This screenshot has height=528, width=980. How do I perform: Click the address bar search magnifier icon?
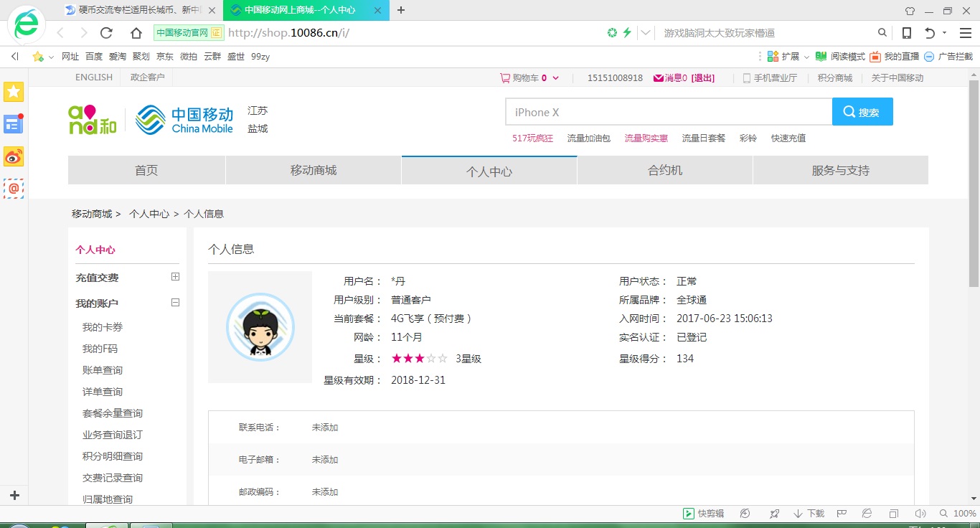pos(882,33)
